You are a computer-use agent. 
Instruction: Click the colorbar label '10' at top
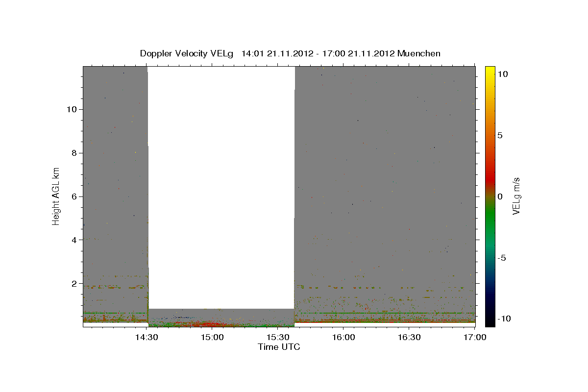(502, 74)
